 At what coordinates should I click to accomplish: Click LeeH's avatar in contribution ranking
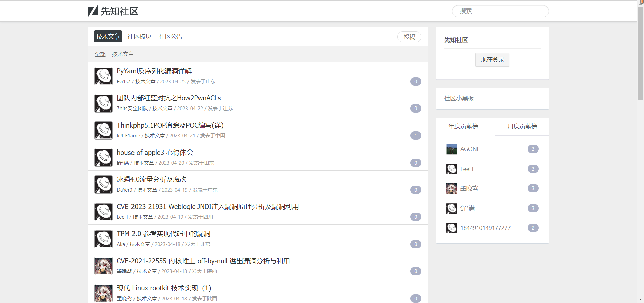tap(451, 169)
